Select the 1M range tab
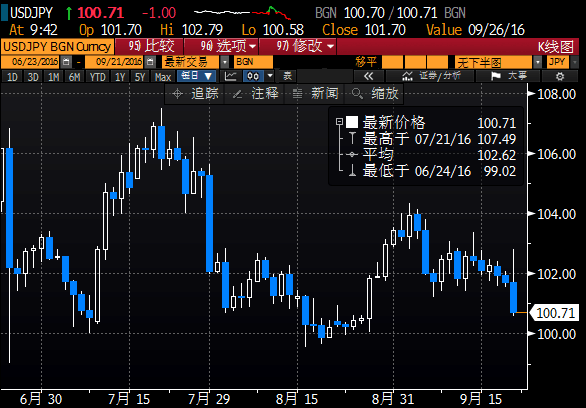Screen dimensions: 586x408 coord(53,77)
